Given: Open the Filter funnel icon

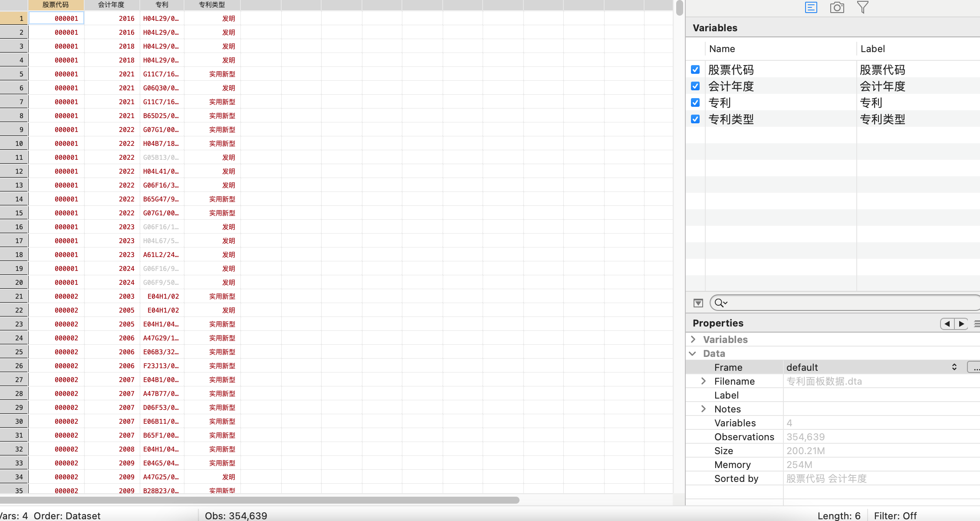Looking at the screenshot, I should [863, 7].
